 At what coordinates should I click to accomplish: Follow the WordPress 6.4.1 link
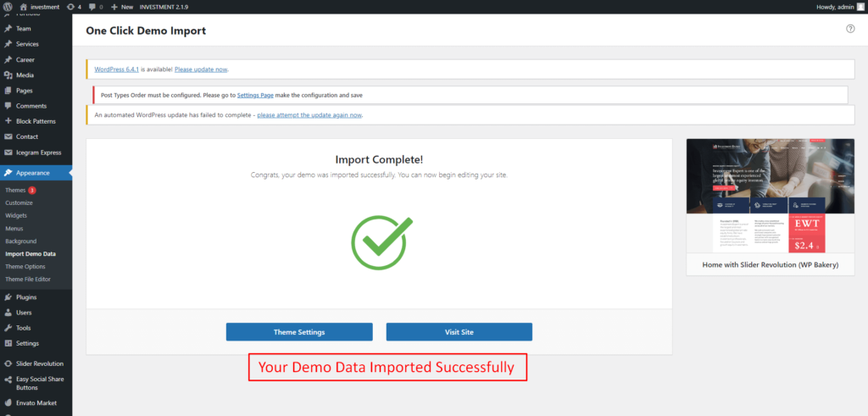[x=117, y=69]
